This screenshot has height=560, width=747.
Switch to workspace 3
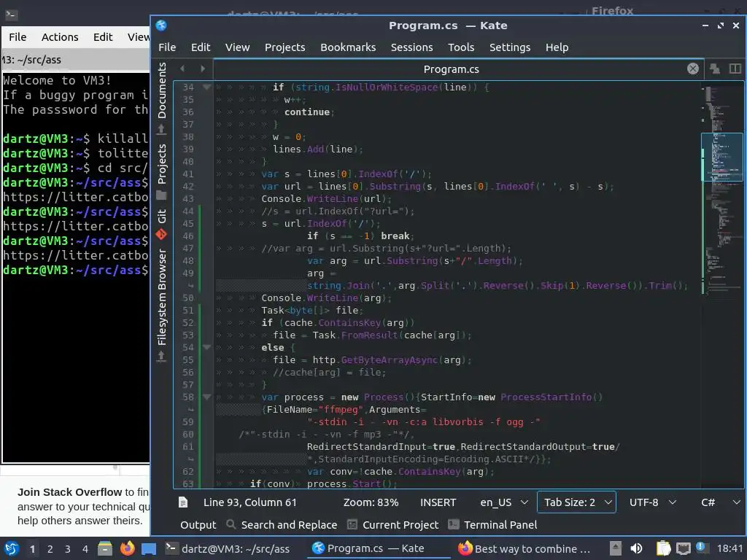tap(68, 549)
